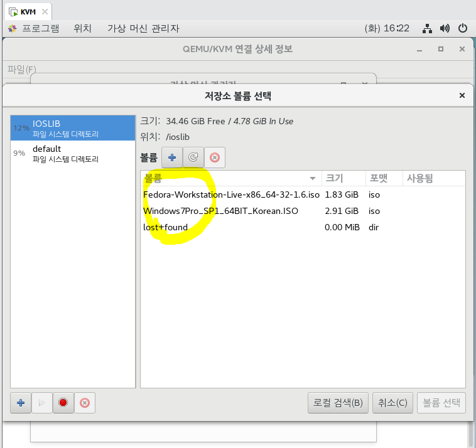Close the QEMU/KVM connection details window
The width and height of the screenshot is (476, 448).
462,49
